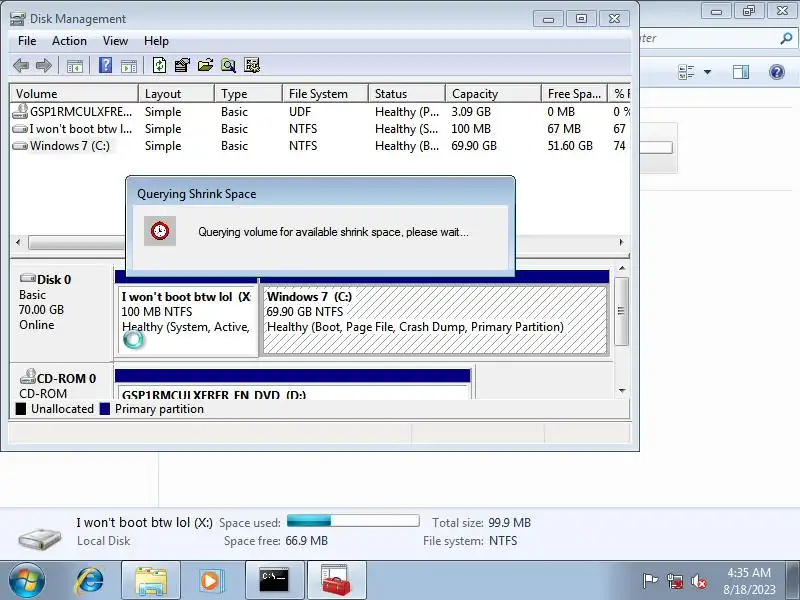Click the GSP1RMCULXFRE volume disc icon

(x=20, y=111)
